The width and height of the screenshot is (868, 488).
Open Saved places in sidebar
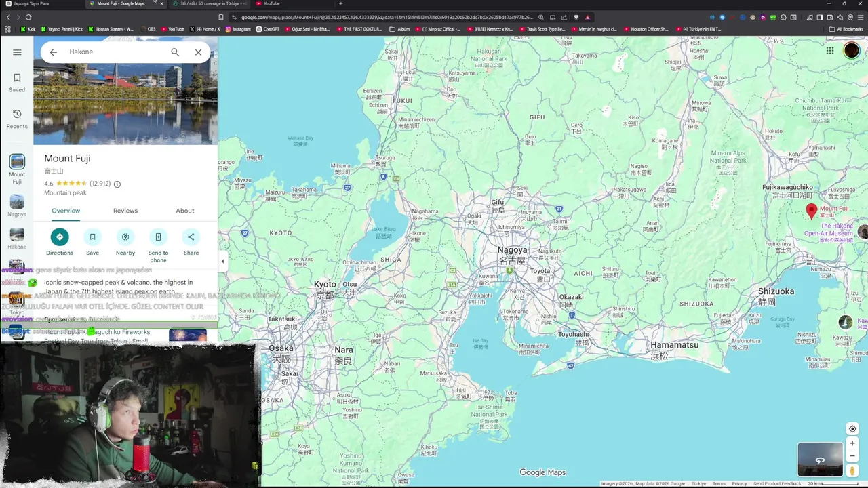pyautogui.click(x=17, y=83)
